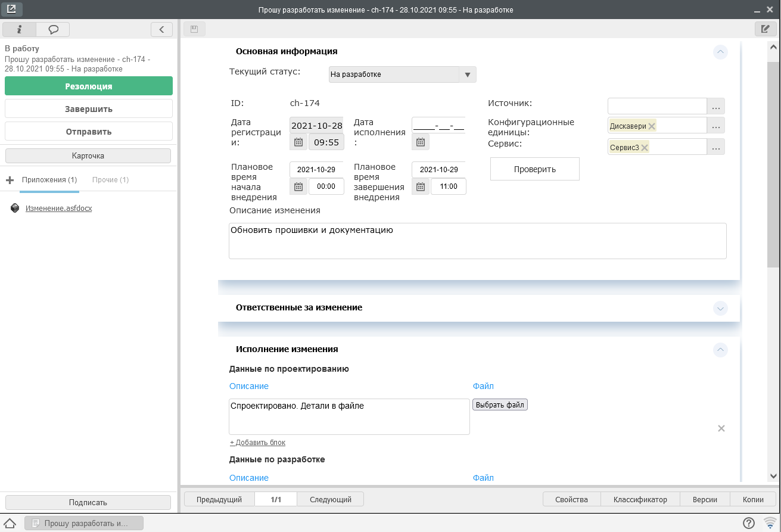The width and height of the screenshot is (781, 532).
Task: Open the Свойства tab
Action: pyautogui.click(x=571, y=500)
